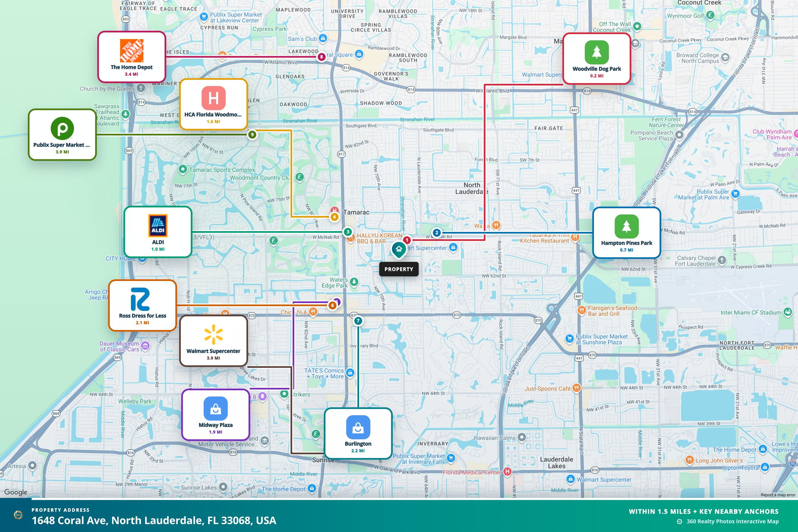Open the Midway Plaza card

pyautogui.click(x=215, y=415)
